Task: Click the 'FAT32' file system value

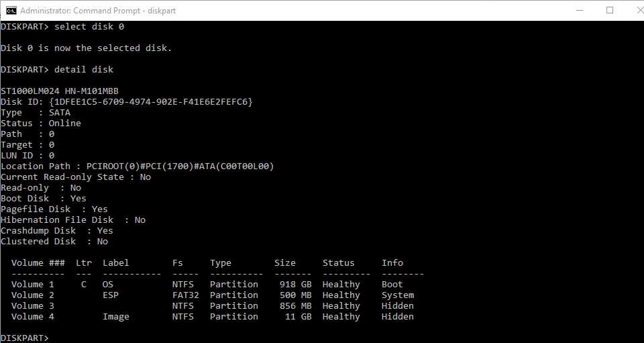Action: click(x=186, y=295)
